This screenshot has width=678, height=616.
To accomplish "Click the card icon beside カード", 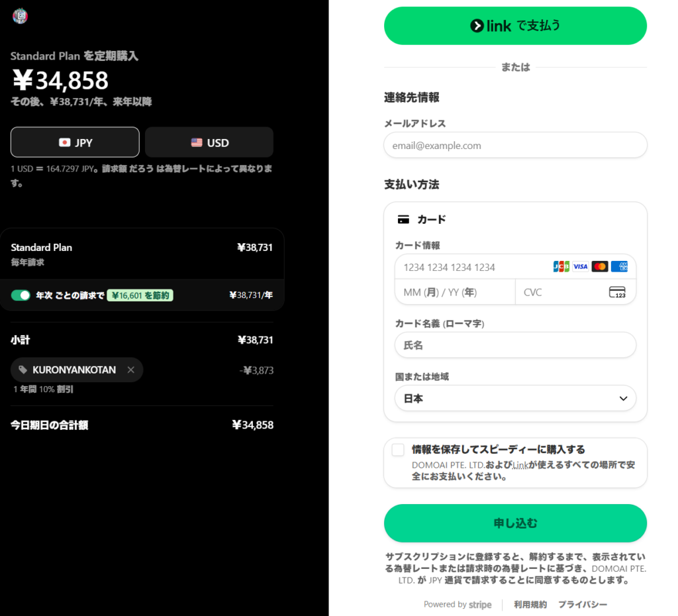I will [x=403, y=219].
